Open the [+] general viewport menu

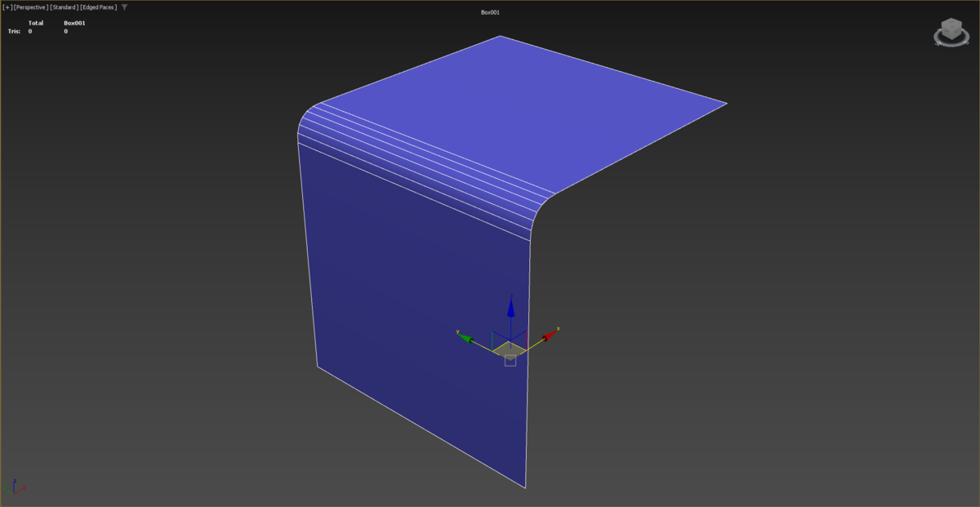pyautogui.click(x=7, y=7)
